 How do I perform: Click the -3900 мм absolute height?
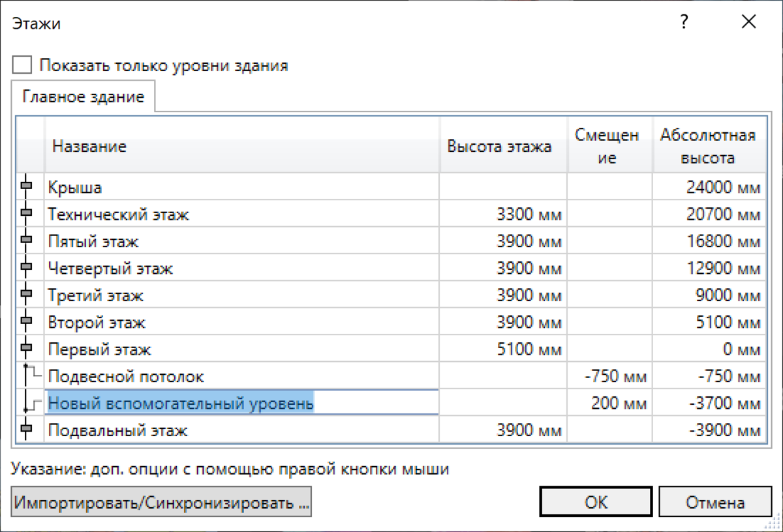pos(709,430)
